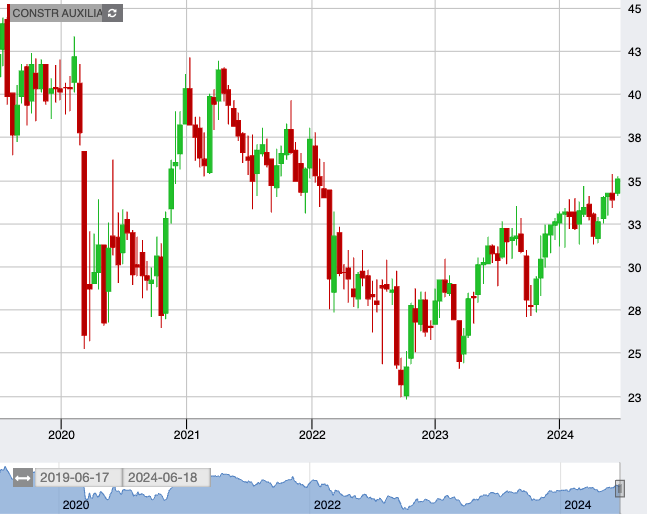The image size is (648, 518).
Task: Click the right navigator range handle
Action: click(619, 489)
